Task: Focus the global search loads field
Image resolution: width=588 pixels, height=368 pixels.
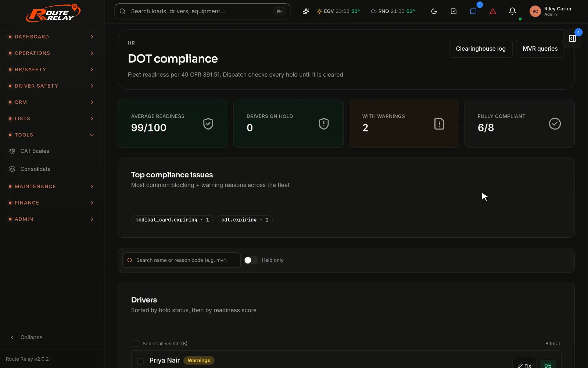Action: 202,11
